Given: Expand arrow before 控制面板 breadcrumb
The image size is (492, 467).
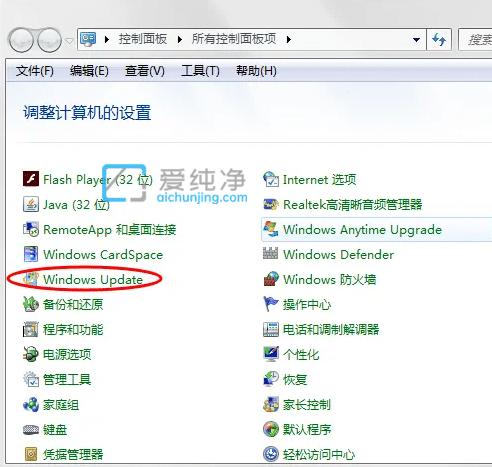Looking at the screenshot, I should 107,40.
